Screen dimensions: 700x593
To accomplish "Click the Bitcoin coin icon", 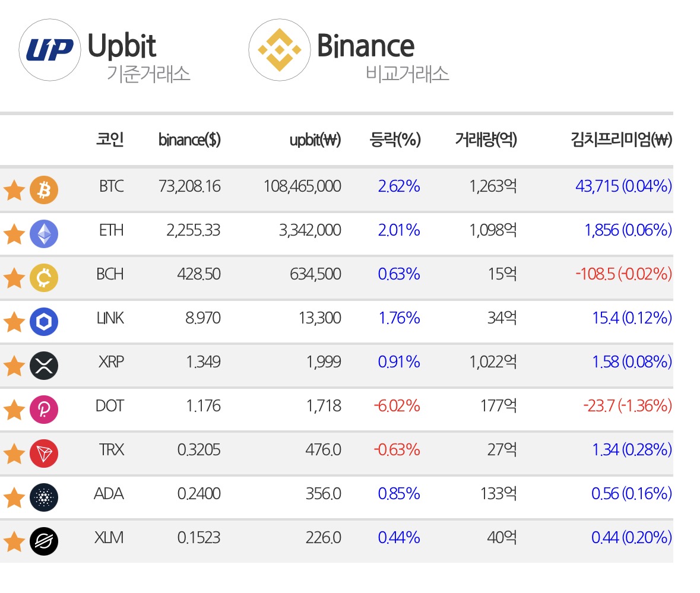I will point(44,190).
